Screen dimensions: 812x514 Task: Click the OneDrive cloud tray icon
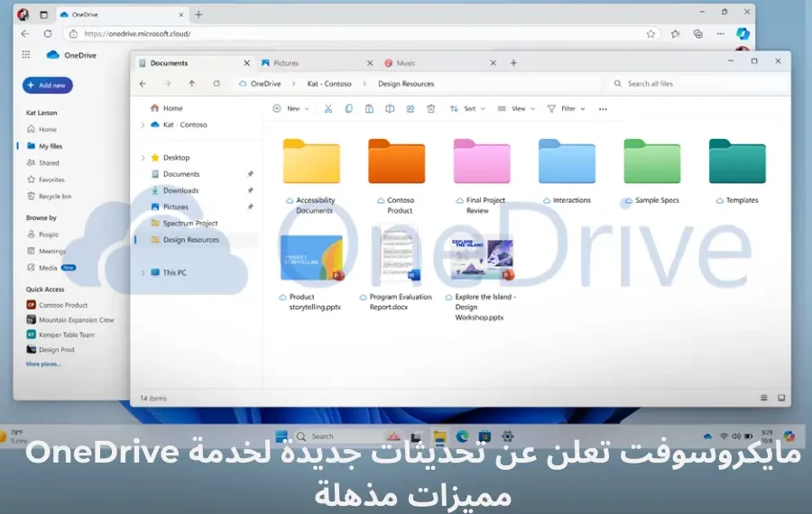pos(707,436)
